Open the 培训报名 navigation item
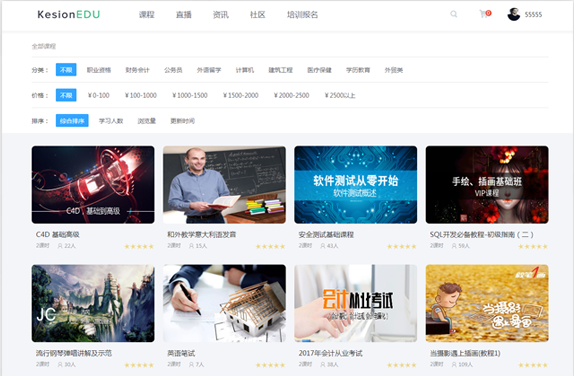The height and width of the screenshot is (376, 574). click(x=302, y=15)
